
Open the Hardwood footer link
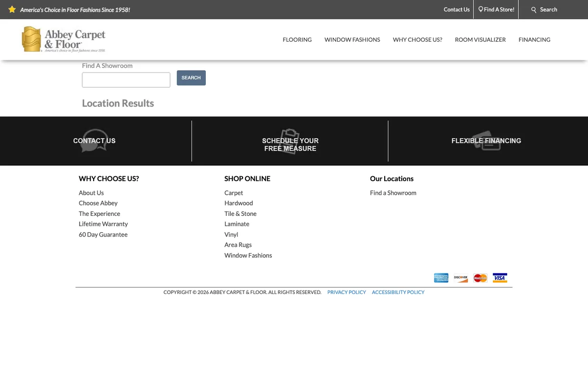[239, 203]
